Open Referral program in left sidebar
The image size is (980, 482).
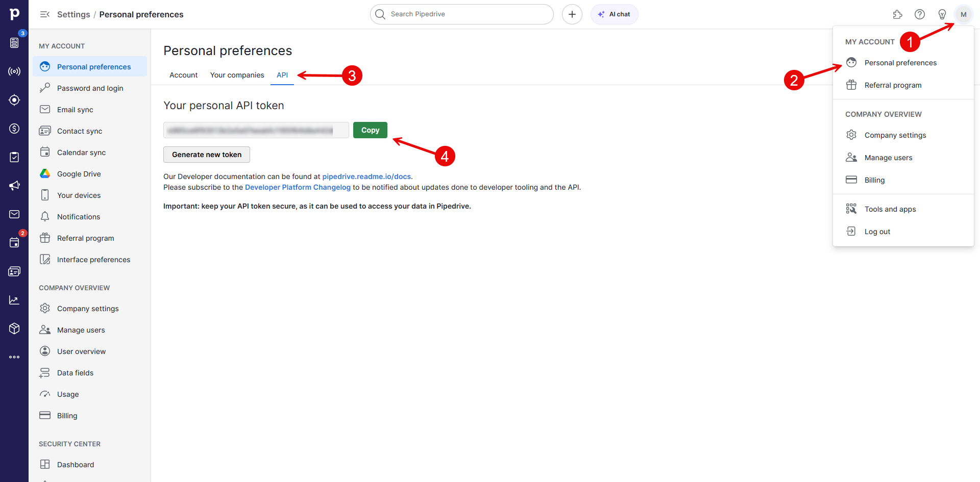(x=90, y=238)
